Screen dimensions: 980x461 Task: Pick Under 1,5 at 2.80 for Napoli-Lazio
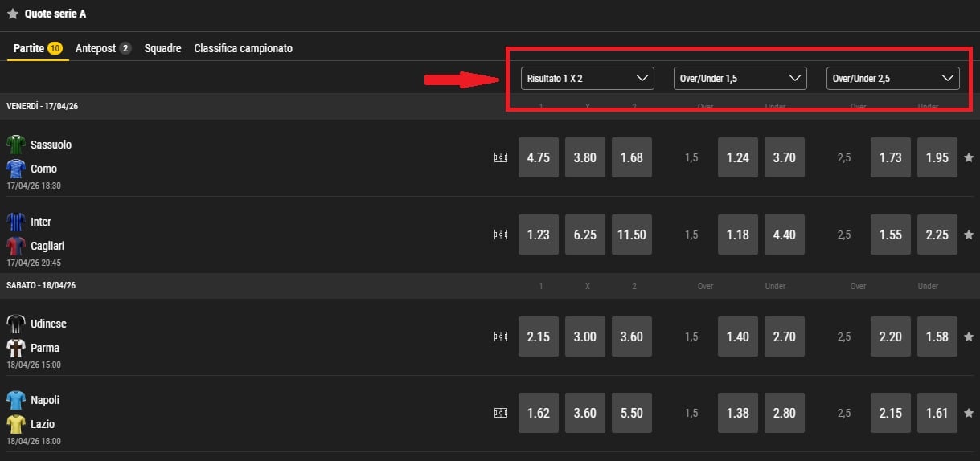[x=785, y=413]
